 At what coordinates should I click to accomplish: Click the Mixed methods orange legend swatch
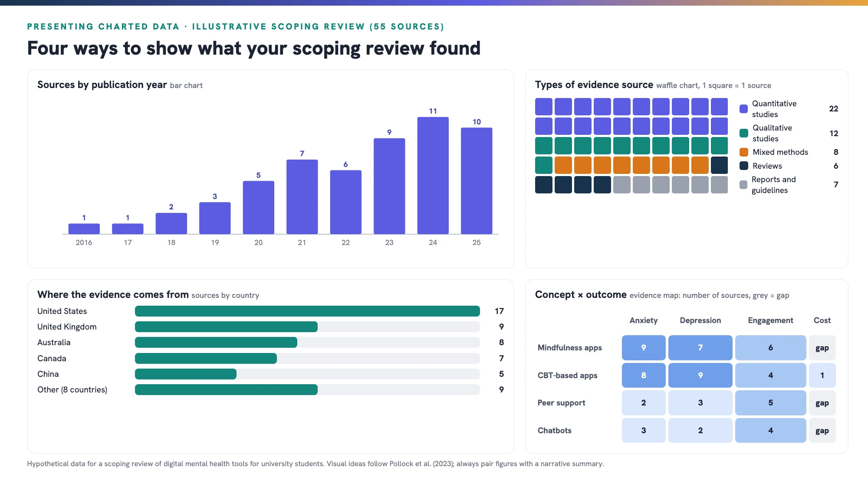click(743, 152)
